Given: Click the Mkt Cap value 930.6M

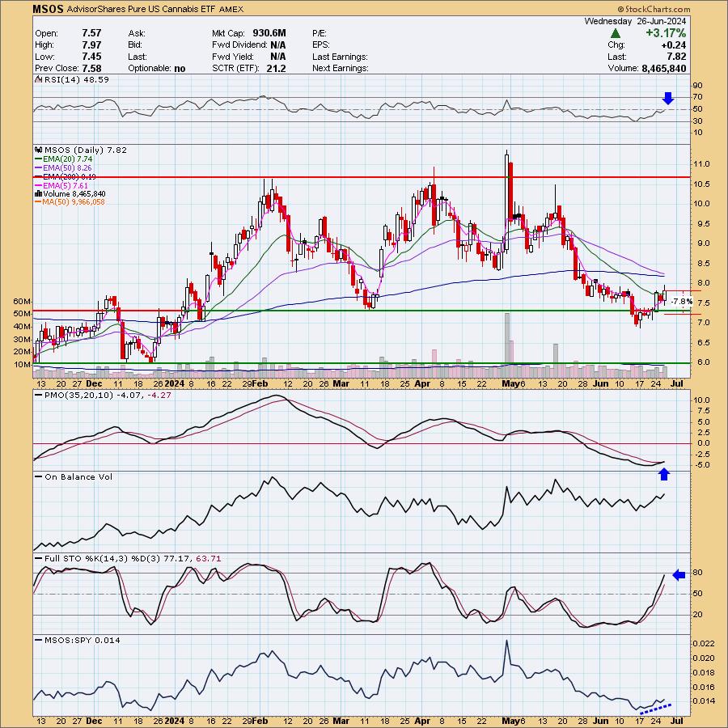Looking at the screenshot, I should (x=269, y=33).
